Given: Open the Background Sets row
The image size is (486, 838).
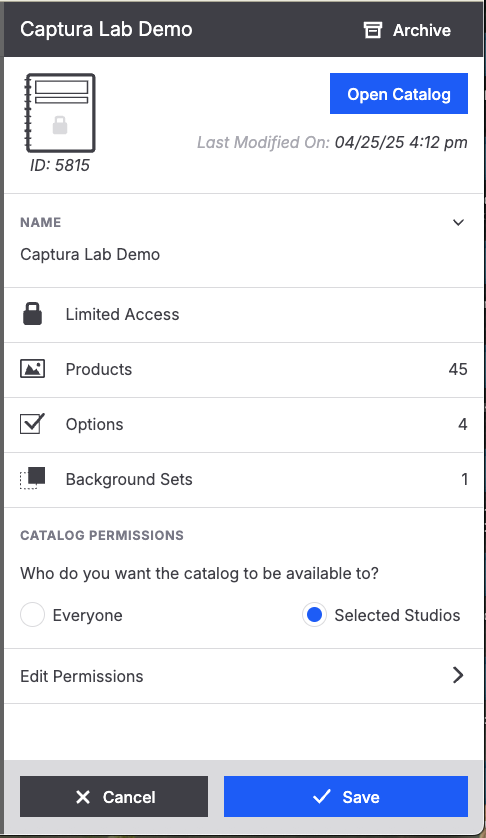Looking at the screenshot, I should (243, 479).
